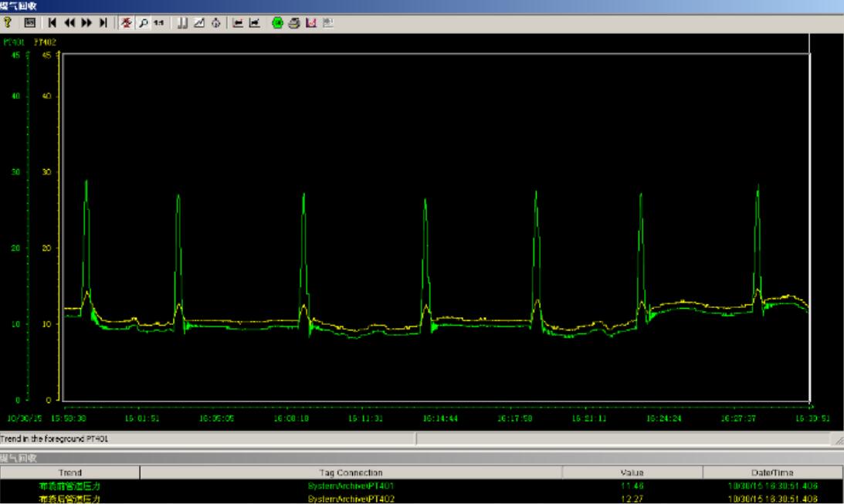Open the select data connection icon
The height and width of the screenshot is (504, 844).
(181, 23)
